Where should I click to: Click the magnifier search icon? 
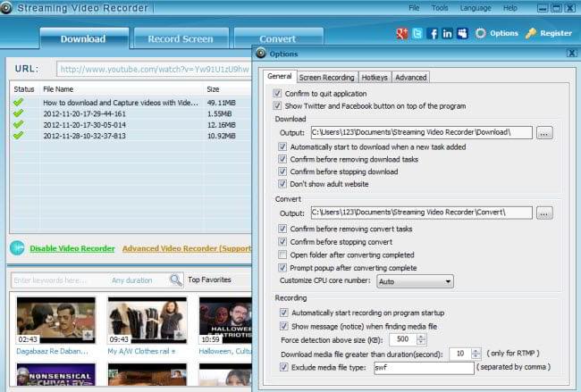[x=176, y=280]
